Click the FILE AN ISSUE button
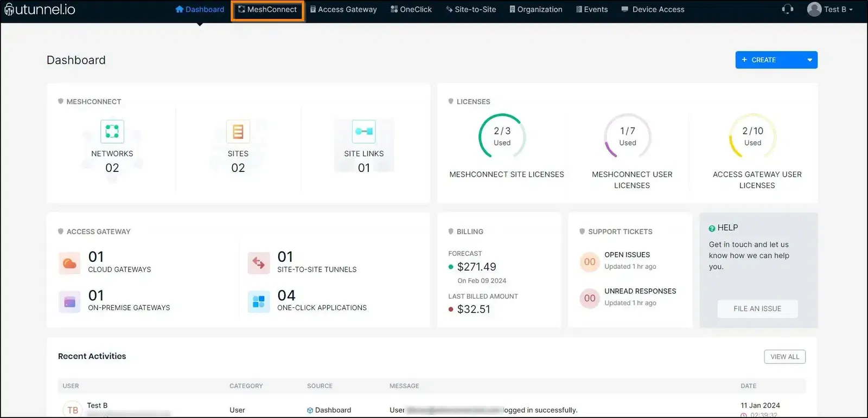This screenshot has width=868, height=418. point(758,308)
